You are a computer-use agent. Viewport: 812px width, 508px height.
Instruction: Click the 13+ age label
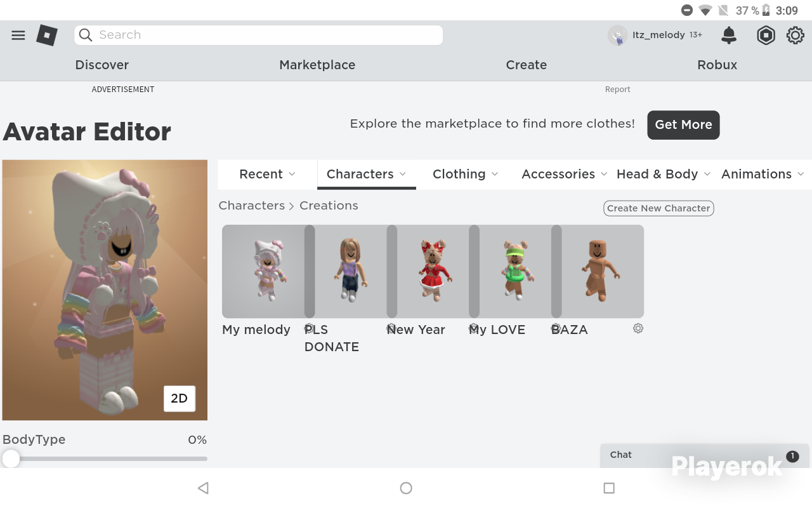click(x=696, y=35)
